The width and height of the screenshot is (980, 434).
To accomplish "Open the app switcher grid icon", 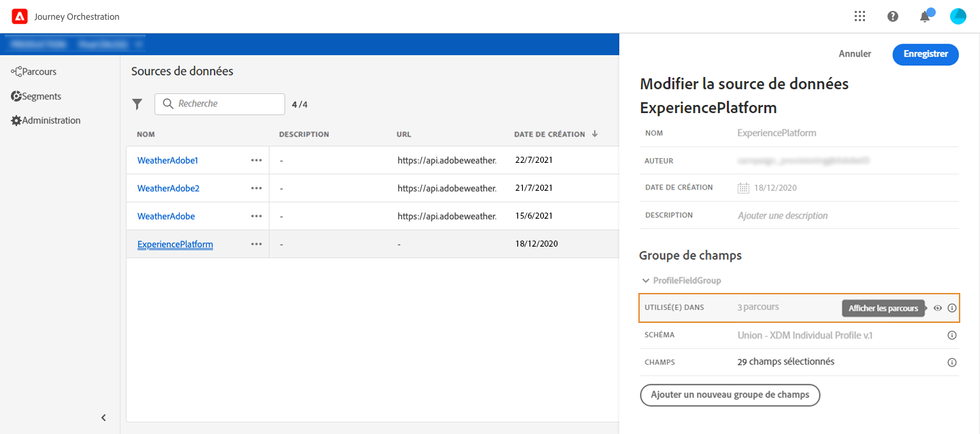I will coord(860,16).
